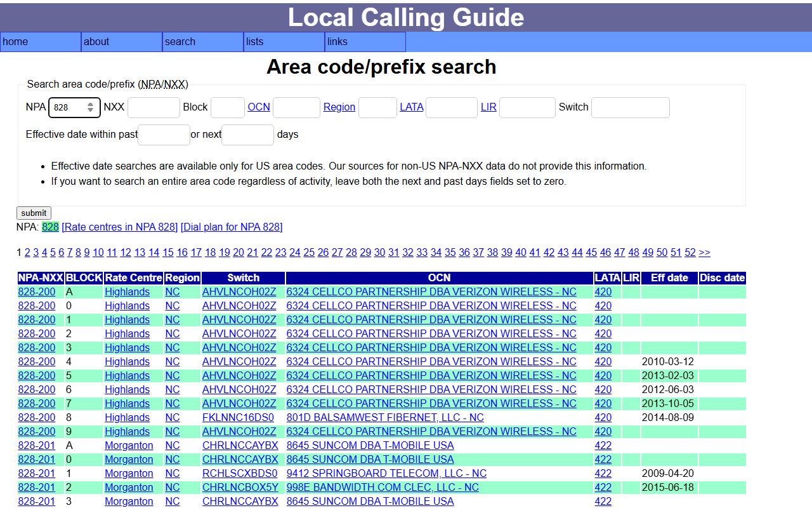The width and height of the screenshot is (812, 508).
Task: Click the NPA number spinner arrows
Action: pos(91,107)
